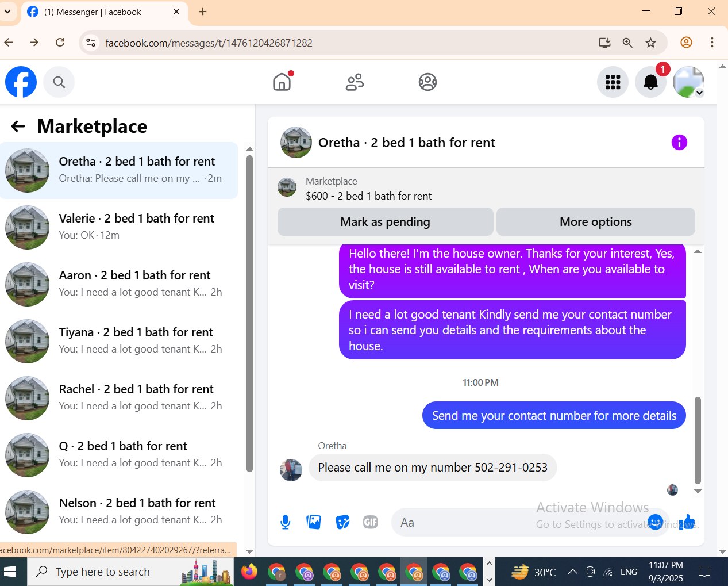
Task: Install the app with the address bar icon
Action: pyautogui.click(x=604, y=43)
